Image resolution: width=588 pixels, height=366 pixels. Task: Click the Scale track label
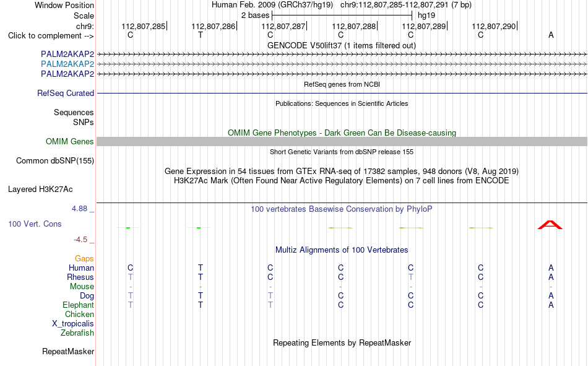point(84,15)
